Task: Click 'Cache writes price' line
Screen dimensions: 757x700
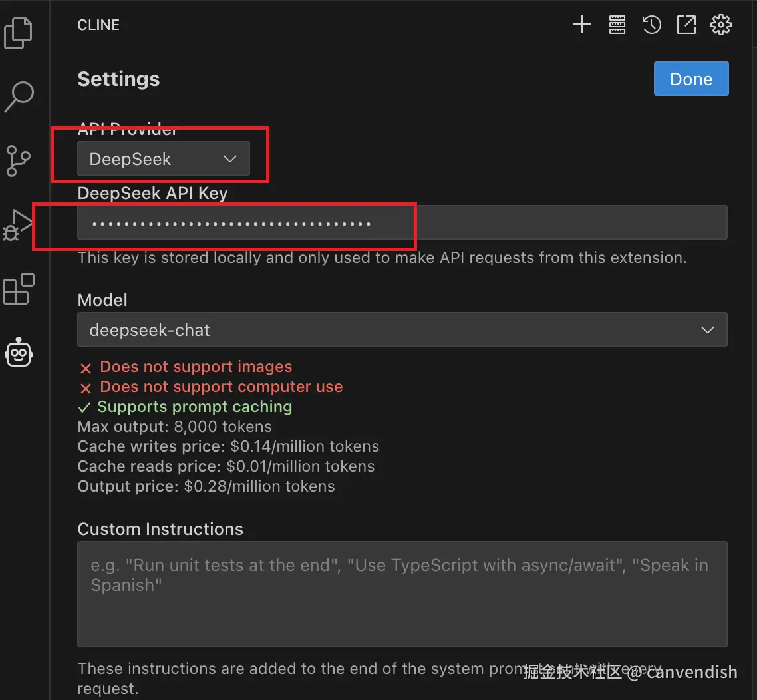Action: (x=228, y=446)
